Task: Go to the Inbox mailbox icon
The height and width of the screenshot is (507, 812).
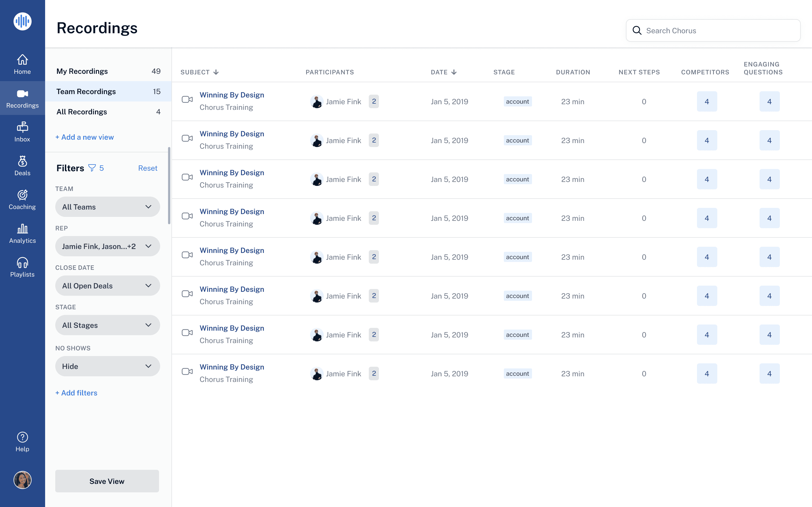Action: click(22, 127)
